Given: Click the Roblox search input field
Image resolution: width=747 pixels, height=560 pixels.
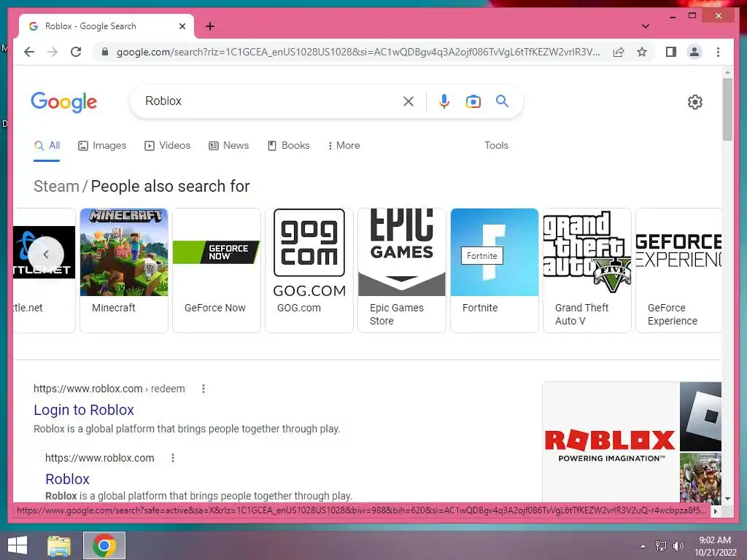Looking at the screenshot, I should pos(269,101).
